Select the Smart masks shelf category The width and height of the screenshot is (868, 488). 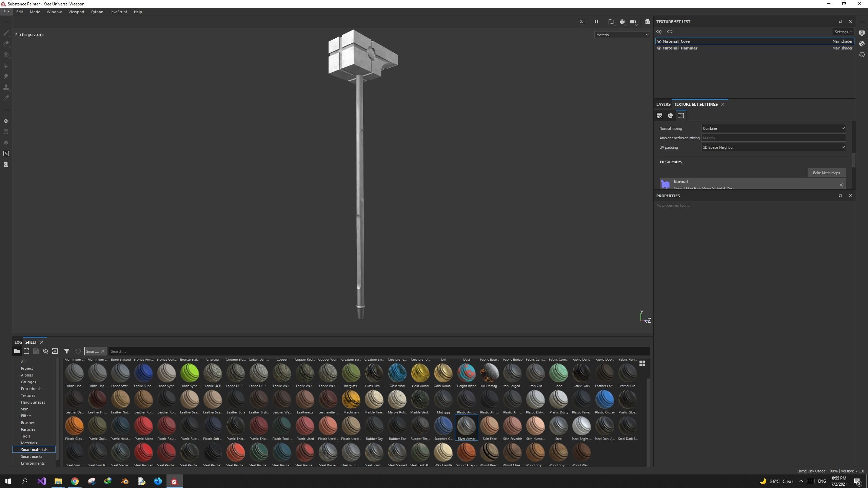coord(32,456)
